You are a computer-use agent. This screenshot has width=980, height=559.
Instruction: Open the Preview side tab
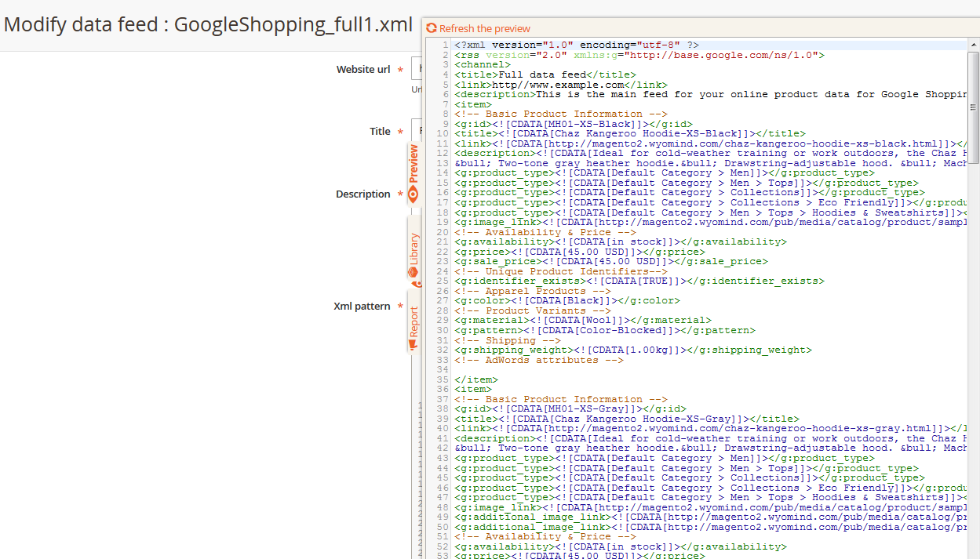[x=413, y=173]
